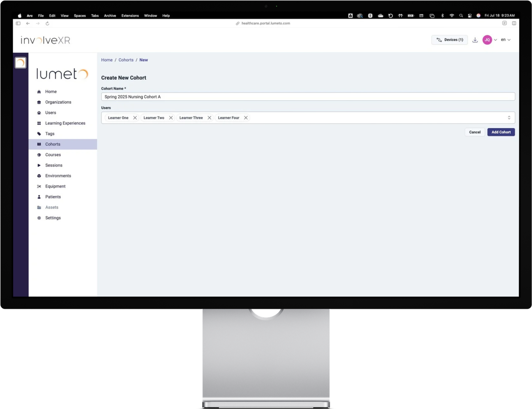The width and height of the screenshot is (532, 409).
Task: Remove Learner Two from Users
Action: click(x=171, y=118)
